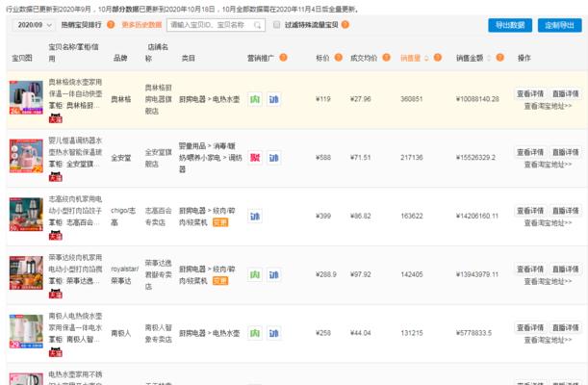Toggle 过滤特殊流量宝贝 checkbox
The image size is (588, 385).
[276, 25]
